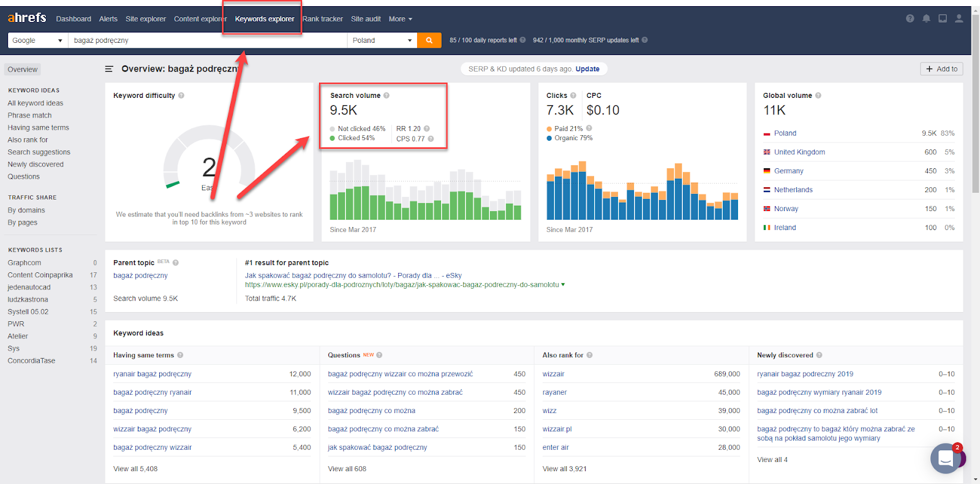
Task: Click help icon beside Newly discovered heading
Action: tap(820, 355)
